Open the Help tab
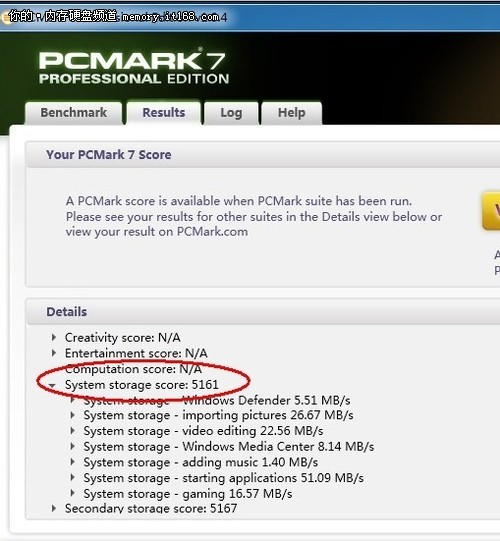Image resolution: width=500 pixels, height=541 pixels. point(292,113)
